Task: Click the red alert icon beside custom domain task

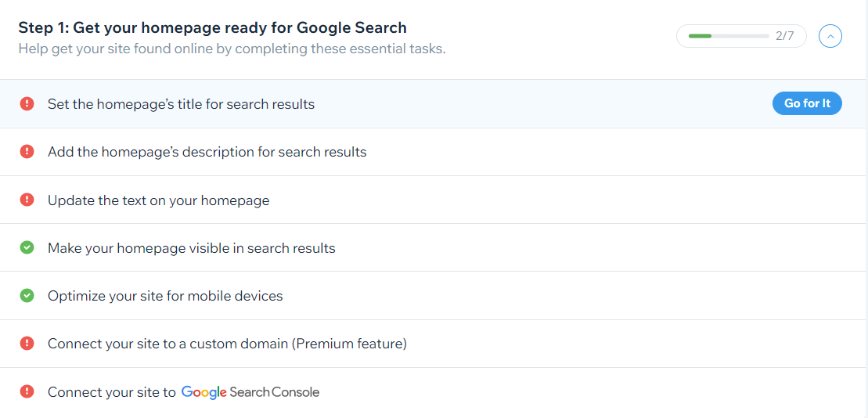Action: [27, 344]
